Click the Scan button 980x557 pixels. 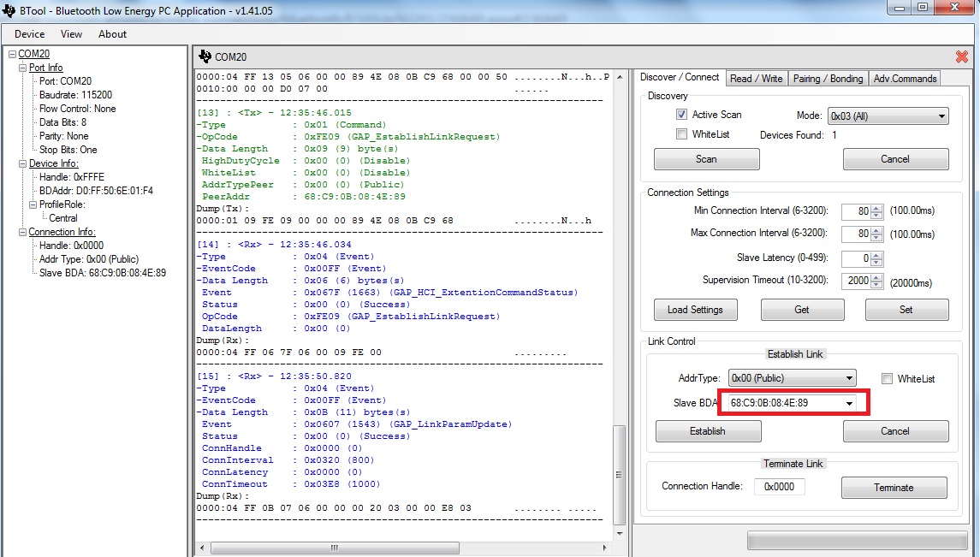click(706, 159)
